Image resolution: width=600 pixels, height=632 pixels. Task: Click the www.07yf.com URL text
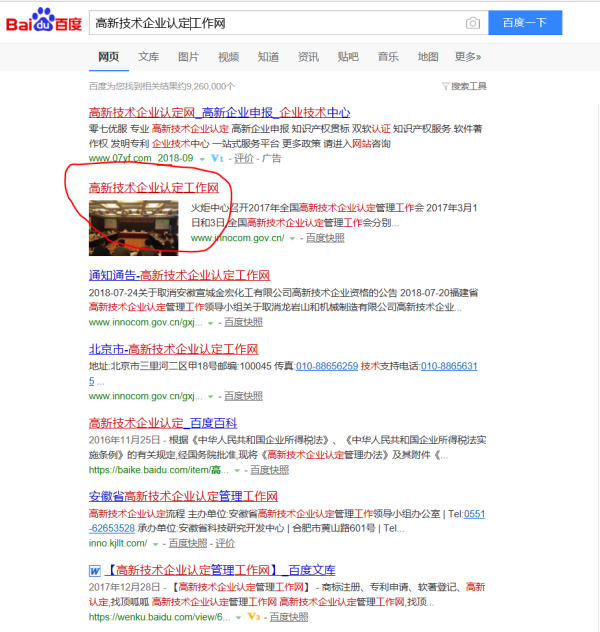pyautogui.click(x=120, y=158)
